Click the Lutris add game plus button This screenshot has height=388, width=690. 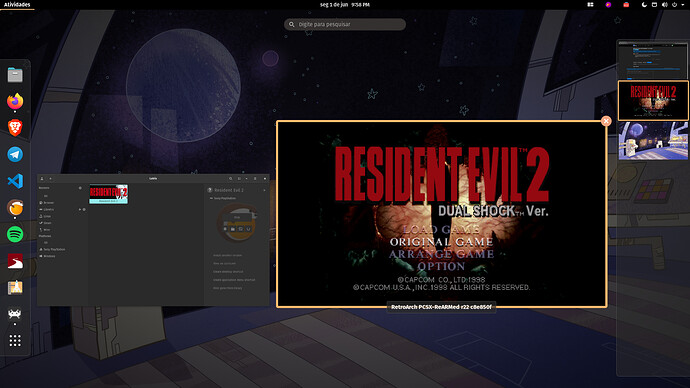[51, 179]
